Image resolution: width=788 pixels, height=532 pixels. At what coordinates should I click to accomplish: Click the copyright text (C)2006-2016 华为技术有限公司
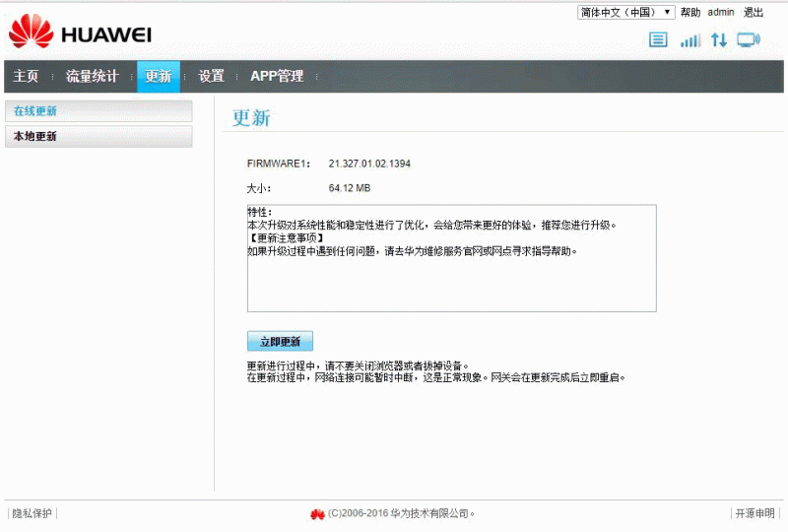(401, 513)
